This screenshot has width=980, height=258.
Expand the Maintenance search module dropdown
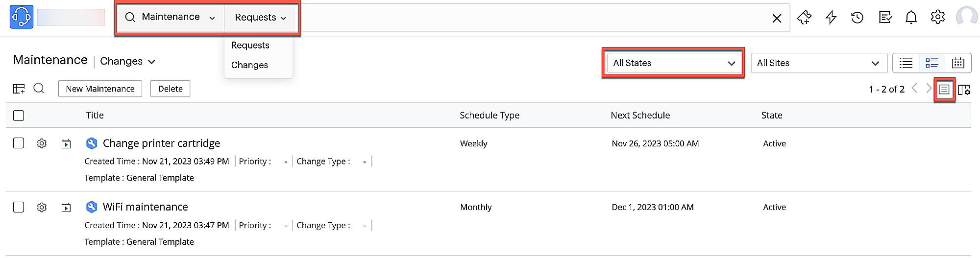click(x=171, y=17)
